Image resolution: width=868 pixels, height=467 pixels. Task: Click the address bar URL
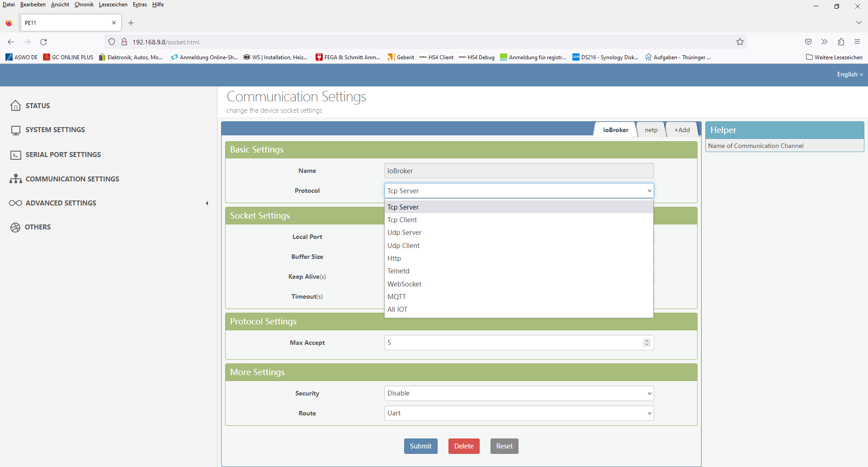point(165,42)
